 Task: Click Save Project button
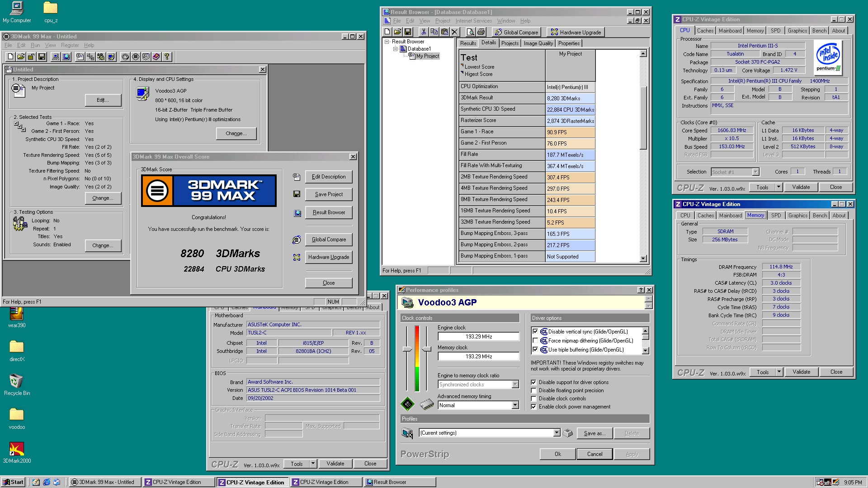pyautogui.click(x=329, y=194)
